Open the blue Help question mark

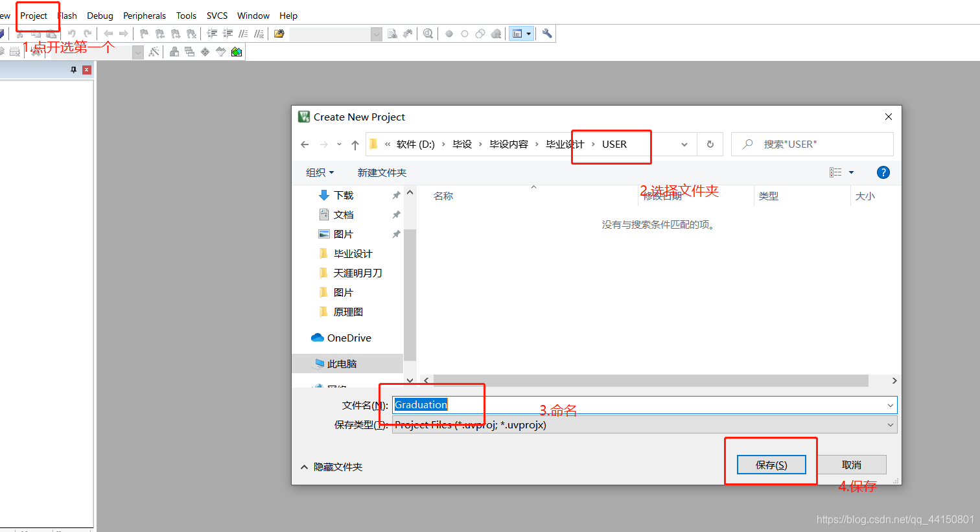[883, 172]
